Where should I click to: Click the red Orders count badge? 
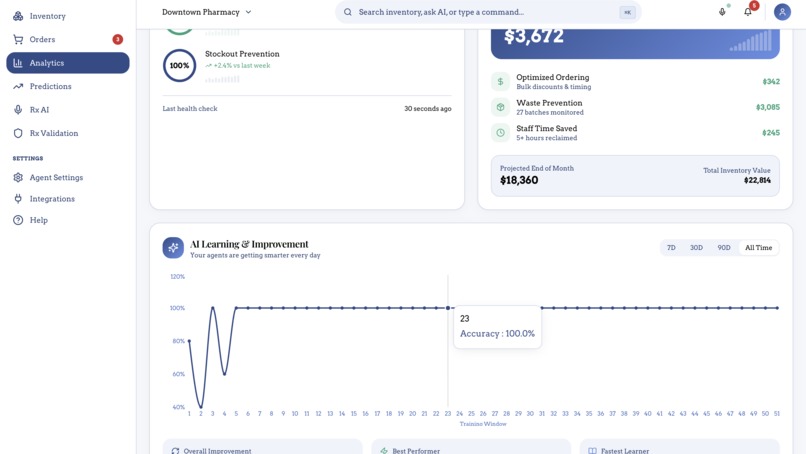pos(118,39)
